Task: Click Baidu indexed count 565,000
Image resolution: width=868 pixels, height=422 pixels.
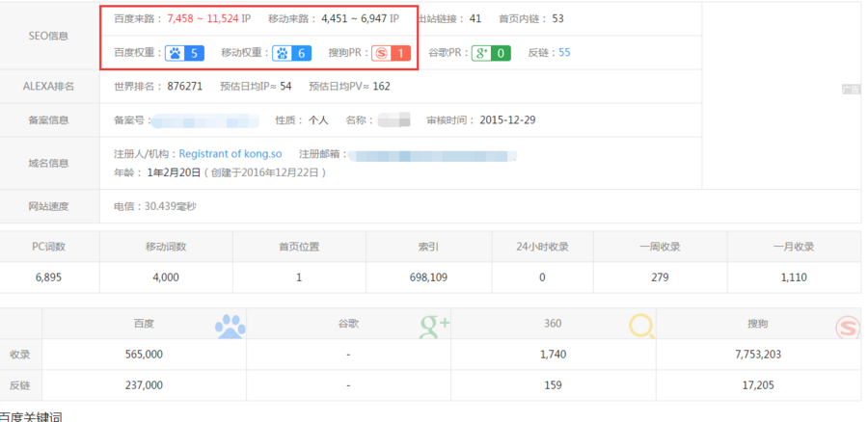Action: coord(144,355)
